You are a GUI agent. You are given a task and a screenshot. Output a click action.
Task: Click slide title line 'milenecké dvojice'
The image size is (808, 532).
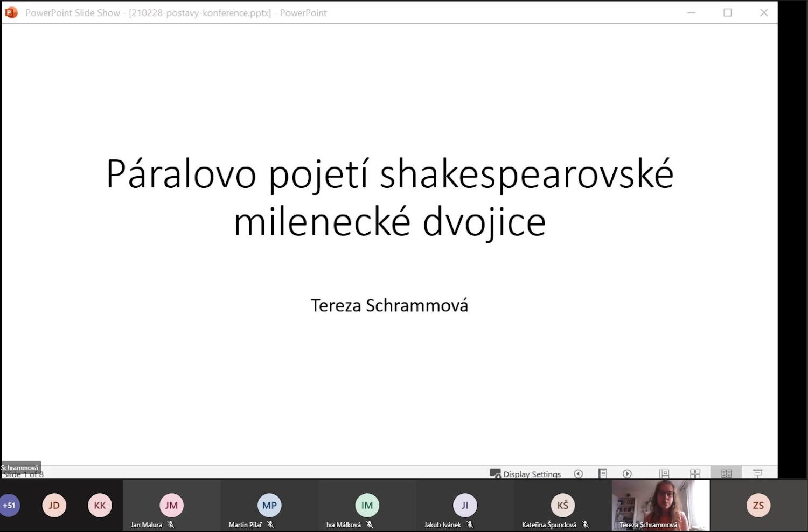pos(390,222)
